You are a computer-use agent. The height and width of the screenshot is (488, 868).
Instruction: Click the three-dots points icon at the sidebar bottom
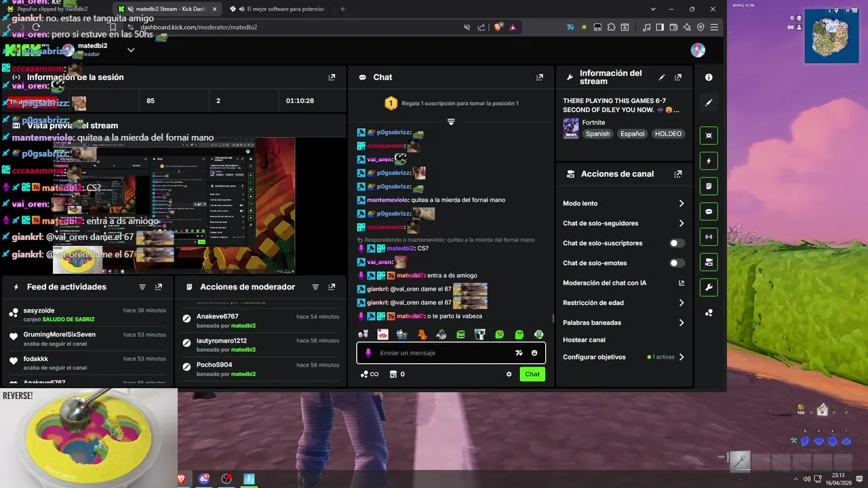click(709, 313)
